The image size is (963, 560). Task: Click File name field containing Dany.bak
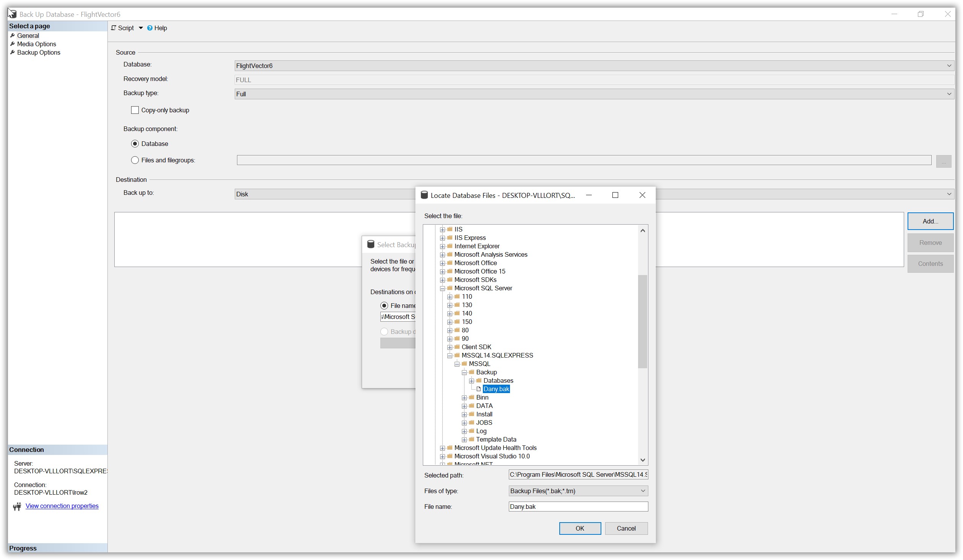[578, 507]
